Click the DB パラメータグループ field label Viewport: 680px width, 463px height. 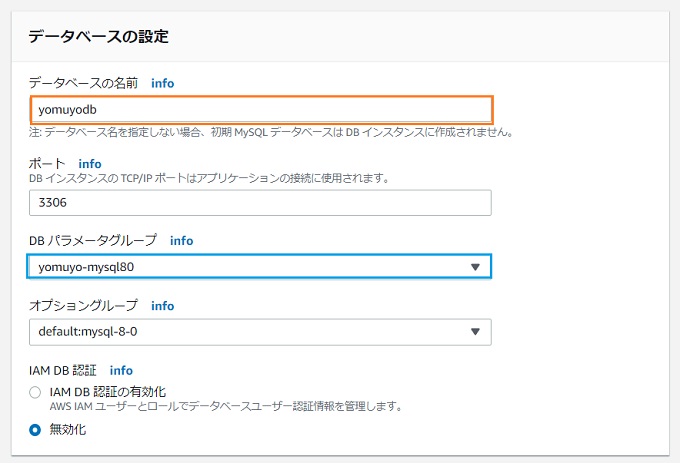click(93, 240)
